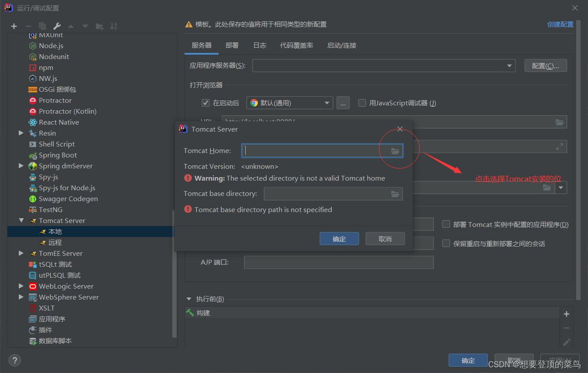
Task: Open the wrench edit templates icon
Action: tap(57, 26)
